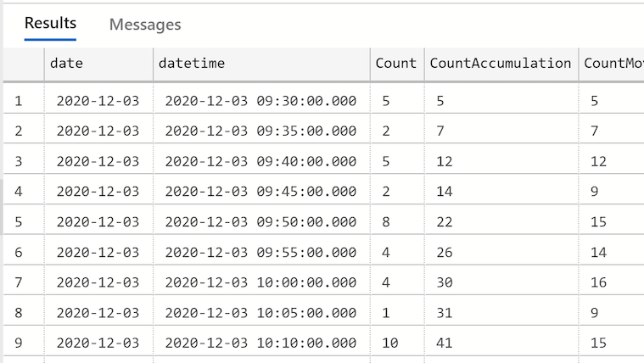Image resolution: width=644 pixels, height=363 pixels.
Task: Select date cell in row 6
Action: click(x=98, y=252)
